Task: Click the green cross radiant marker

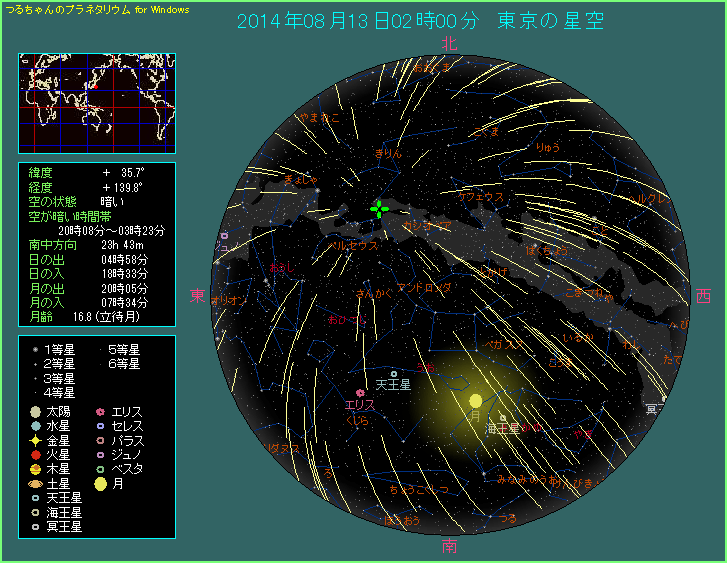Action: tap(379, 208)
